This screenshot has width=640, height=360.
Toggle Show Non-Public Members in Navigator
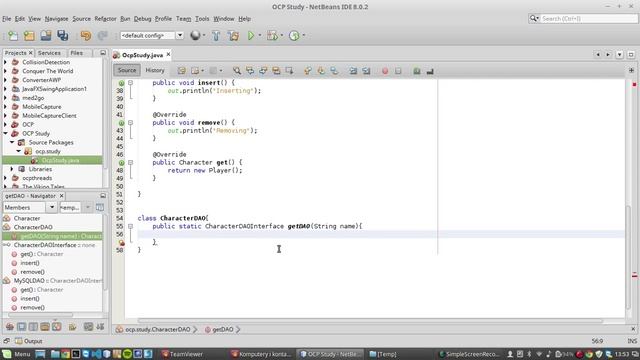(45, 327)
